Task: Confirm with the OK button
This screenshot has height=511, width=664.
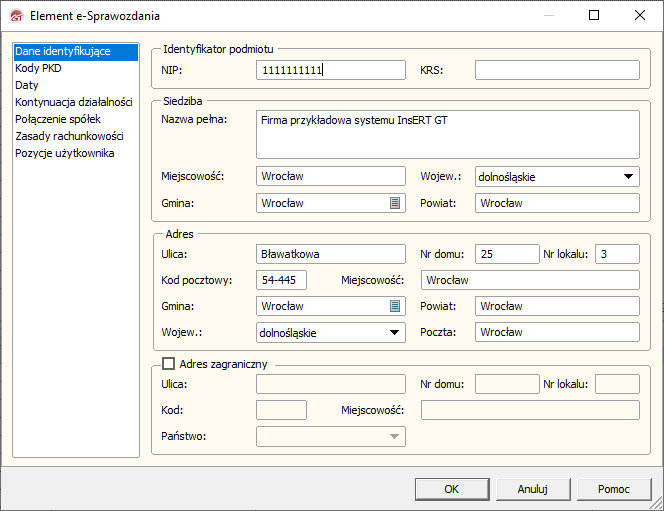Action: pos(452,489)
